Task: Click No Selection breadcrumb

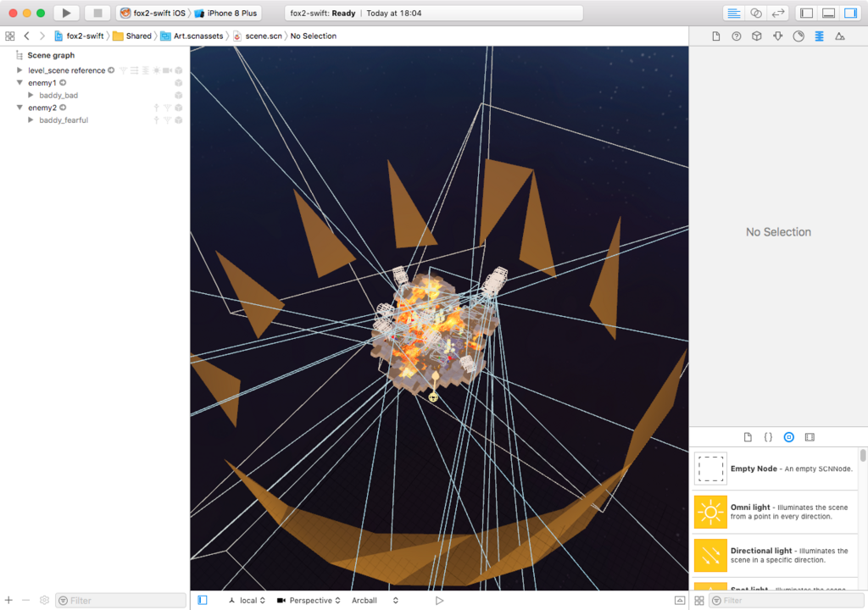Action: pos(314,36)
